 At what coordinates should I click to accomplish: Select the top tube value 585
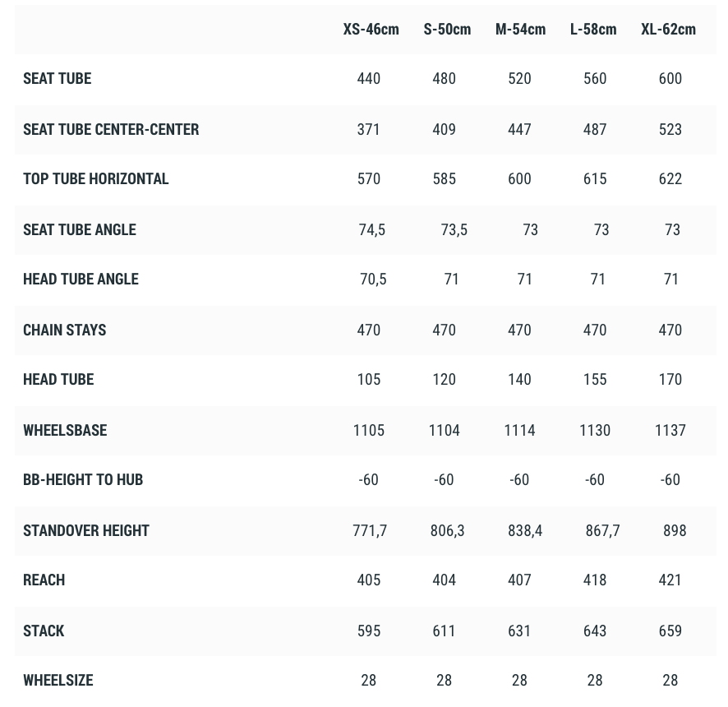(444, 179)
